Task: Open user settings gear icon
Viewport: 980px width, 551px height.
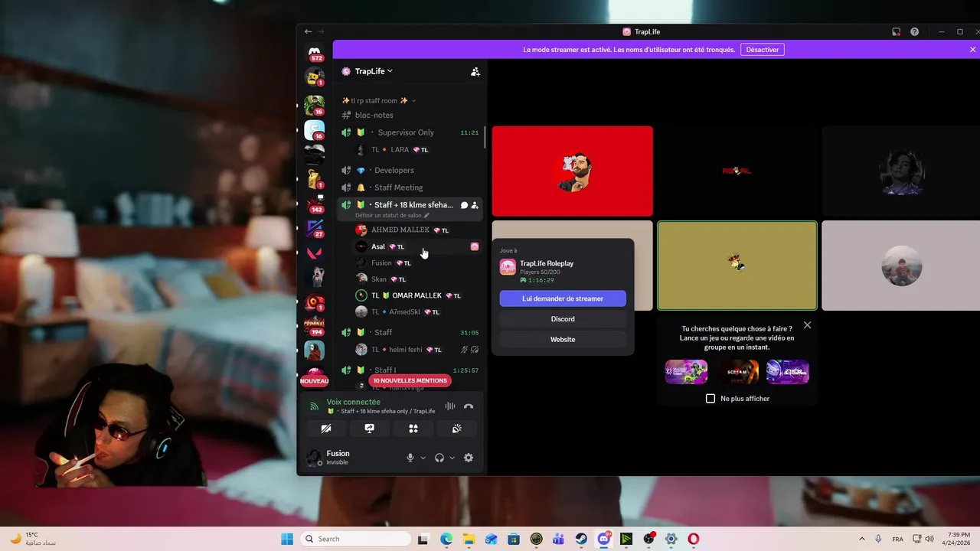Action: [469, 458]
